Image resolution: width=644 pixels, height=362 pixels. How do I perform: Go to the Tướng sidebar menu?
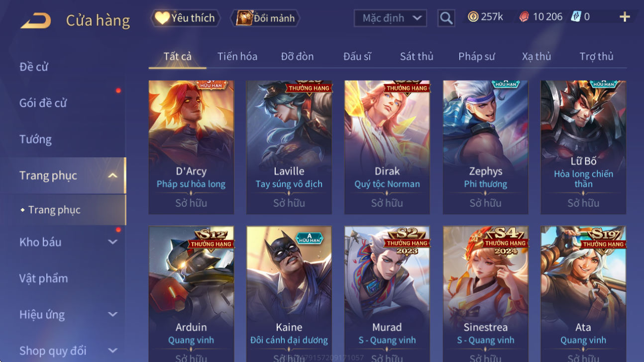click(35, 139)
